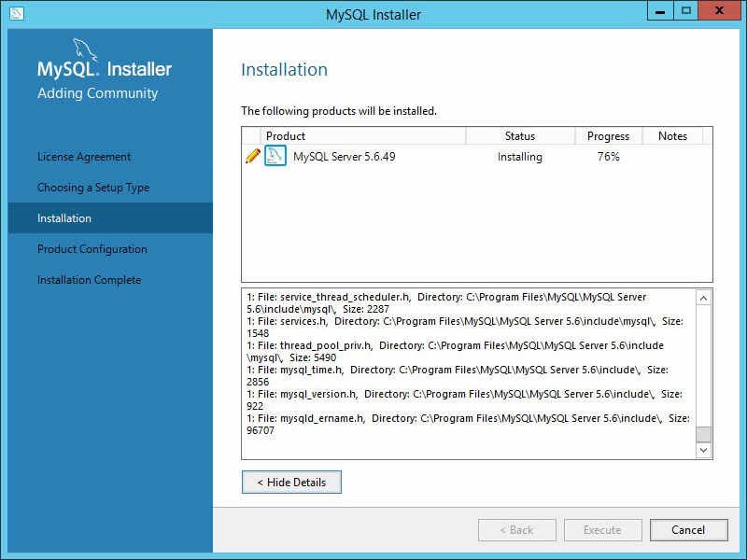
Task: Click the Installation page heading
Action: pyautogui.click(x=285, y=69)
